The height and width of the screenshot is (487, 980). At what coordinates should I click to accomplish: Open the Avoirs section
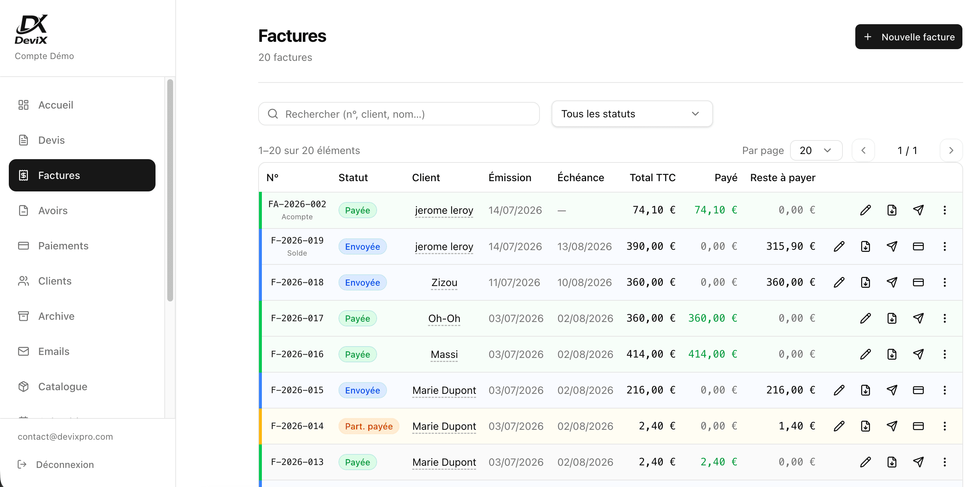(82, 210)
